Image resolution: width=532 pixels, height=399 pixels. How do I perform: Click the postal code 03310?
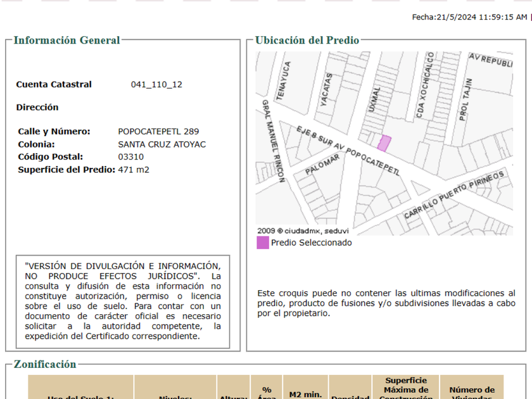click(x=131, y=157)
